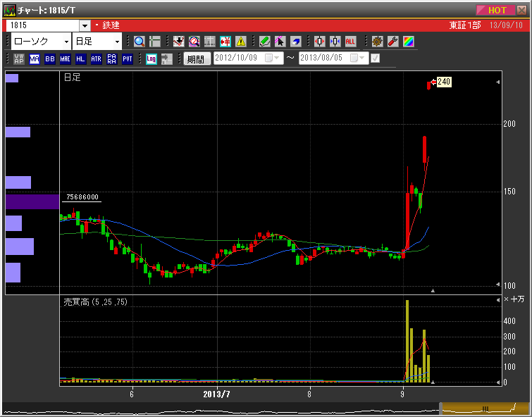
Task: Toggle the VWAP indicator button
Action: (x=18, y=59)
